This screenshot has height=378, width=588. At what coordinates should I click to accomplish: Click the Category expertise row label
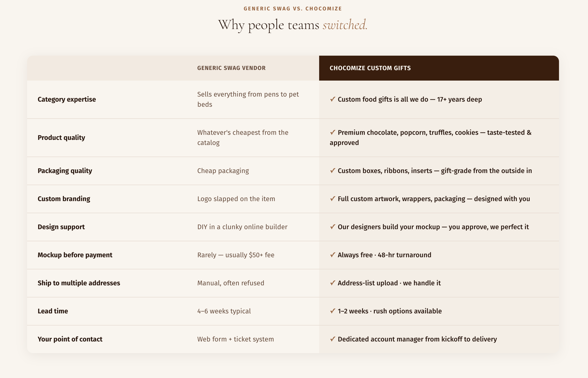point(67,99)
